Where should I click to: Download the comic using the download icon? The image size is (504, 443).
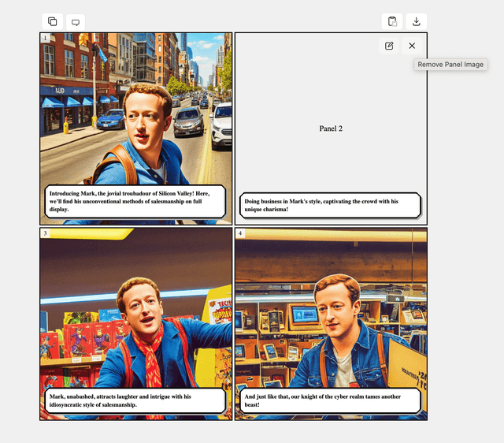click(417, 22)
